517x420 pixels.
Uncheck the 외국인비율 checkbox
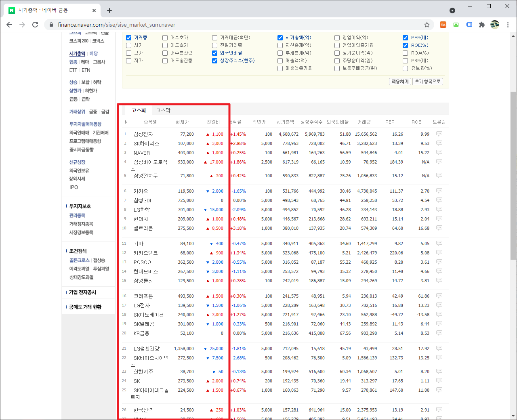215,53
